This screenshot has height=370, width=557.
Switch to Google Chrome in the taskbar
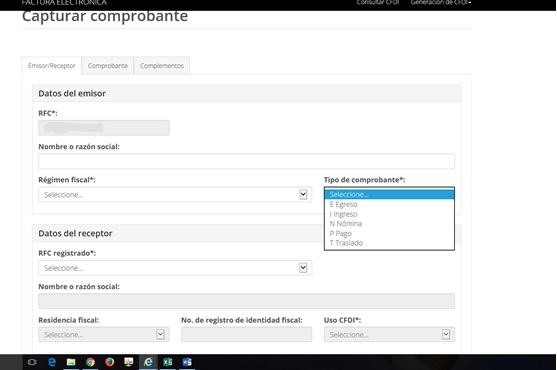pos(90,362)
